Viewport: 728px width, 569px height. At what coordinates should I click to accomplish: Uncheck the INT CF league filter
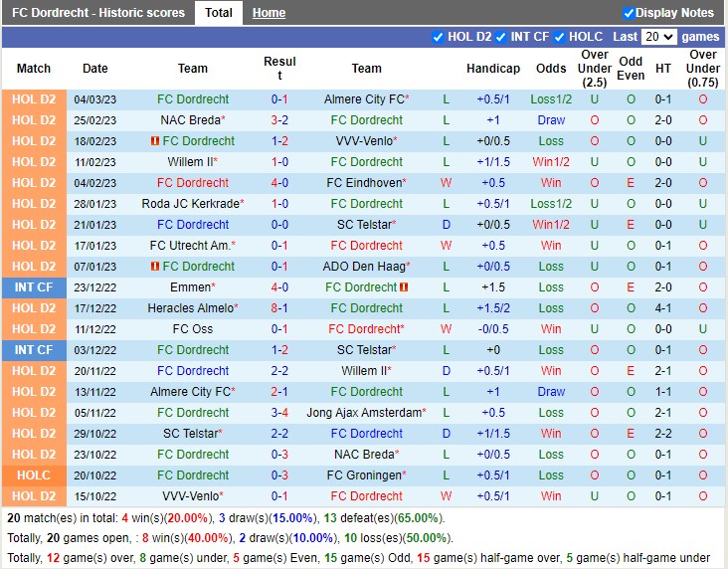click(500, 37)
